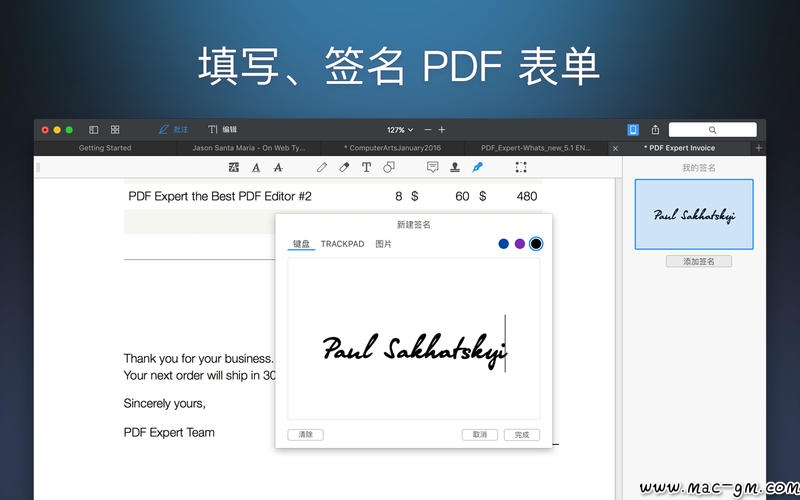The image size is (800, 500).
Task: Choose the 键盘 keyboard signature tab
Action: click(x=301, y=244)
